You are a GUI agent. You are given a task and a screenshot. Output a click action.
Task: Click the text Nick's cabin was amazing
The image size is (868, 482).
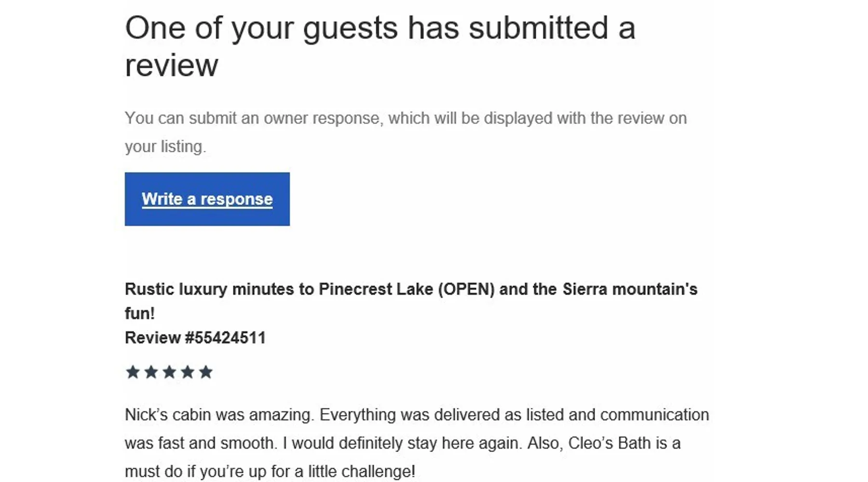point(219,415)
